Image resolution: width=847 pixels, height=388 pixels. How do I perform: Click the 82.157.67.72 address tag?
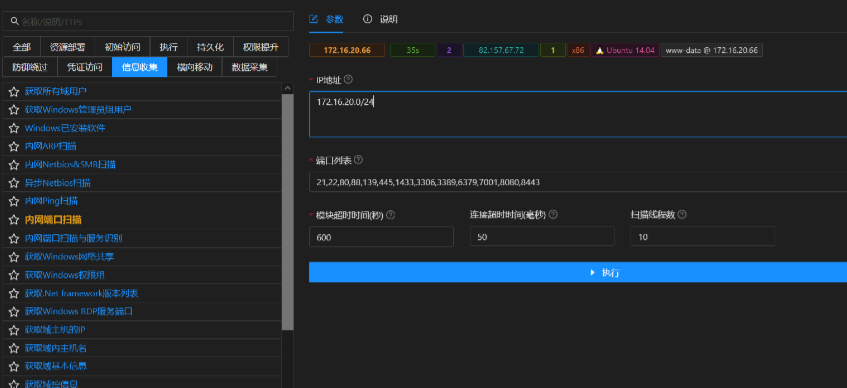(x=501, y=50)
